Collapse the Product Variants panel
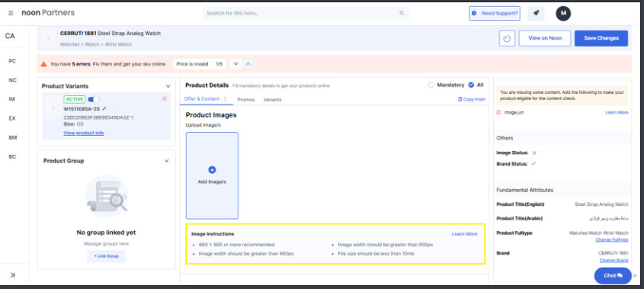644x289 pixels. point(168,86)
